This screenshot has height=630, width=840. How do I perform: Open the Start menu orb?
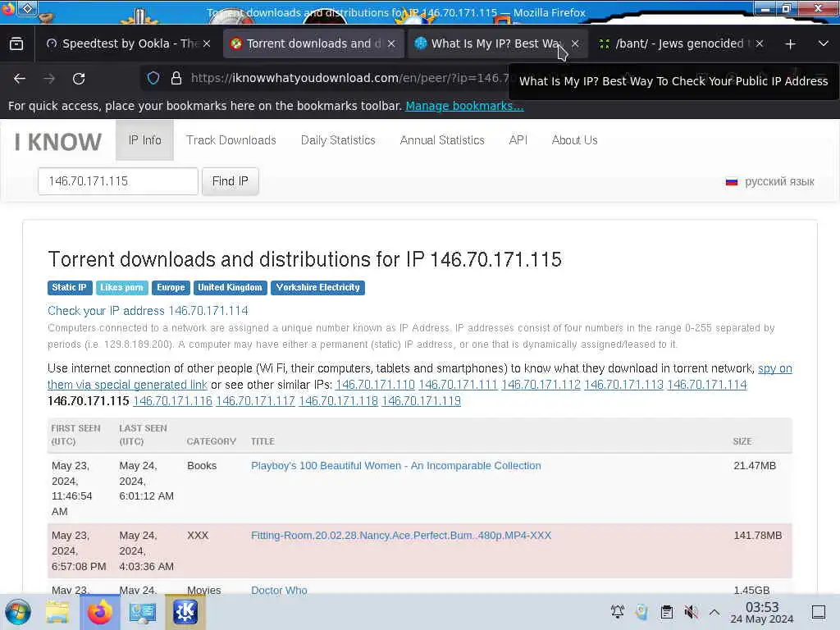point(18,612)
